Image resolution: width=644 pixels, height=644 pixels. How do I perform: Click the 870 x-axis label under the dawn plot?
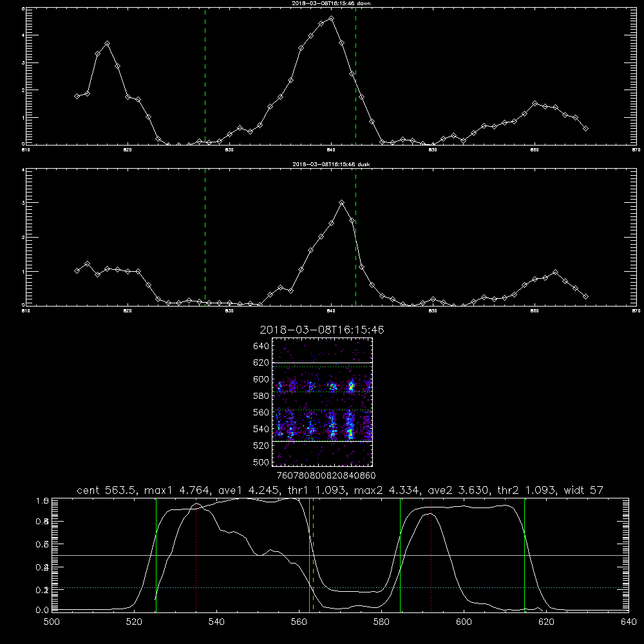pyautogui.click(x=636, y=150)
